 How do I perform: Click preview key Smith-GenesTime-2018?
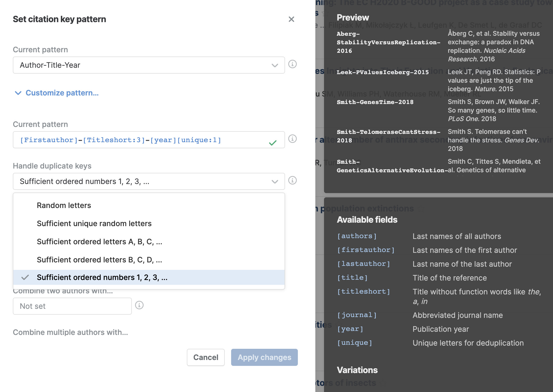[x=375, y=102]
